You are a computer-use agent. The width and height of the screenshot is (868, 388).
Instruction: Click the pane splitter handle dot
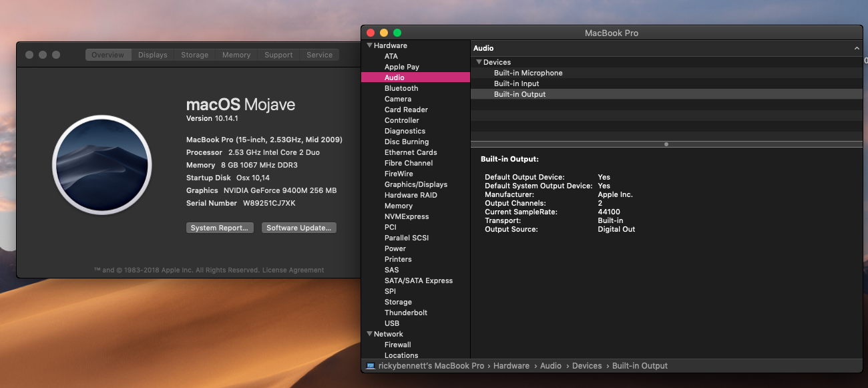[x=666, y=144]
